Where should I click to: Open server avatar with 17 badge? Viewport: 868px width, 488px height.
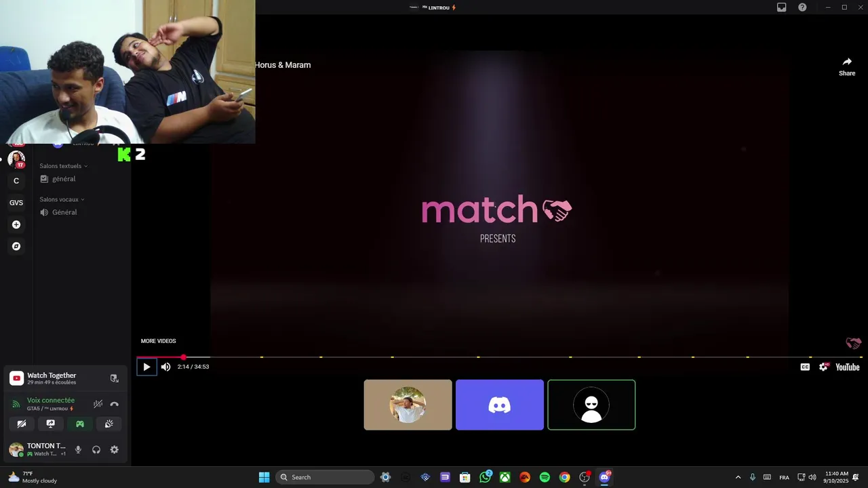(16, 159)
